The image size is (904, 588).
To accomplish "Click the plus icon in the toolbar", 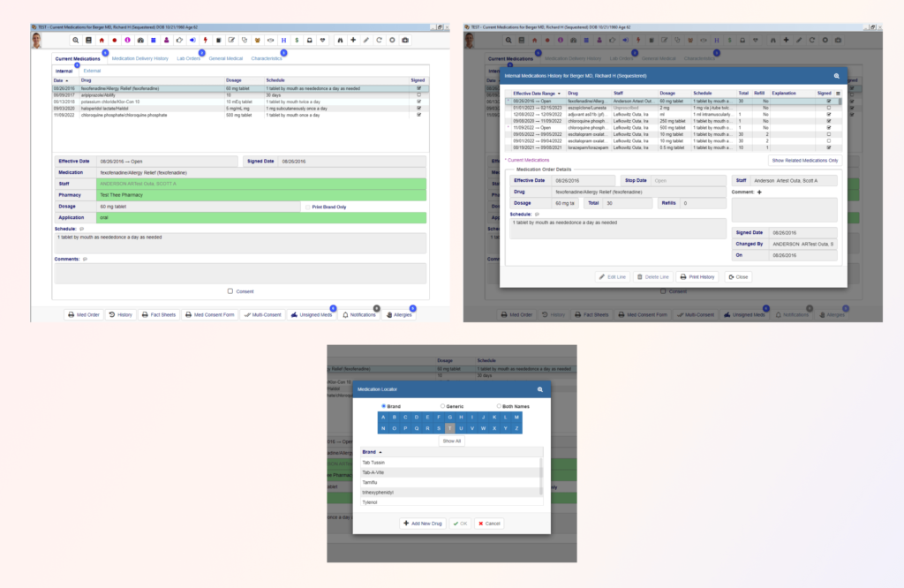I will click(354, 40).
